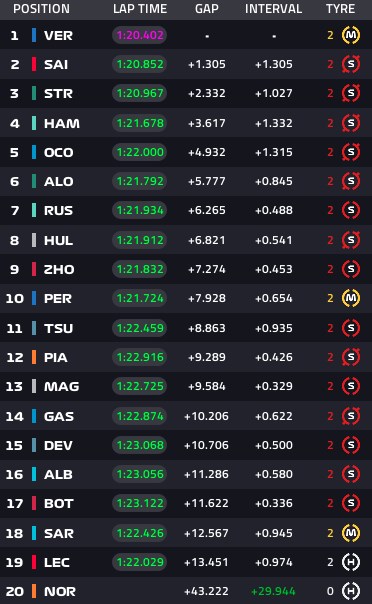Click the GAP column header

(207, 9)
